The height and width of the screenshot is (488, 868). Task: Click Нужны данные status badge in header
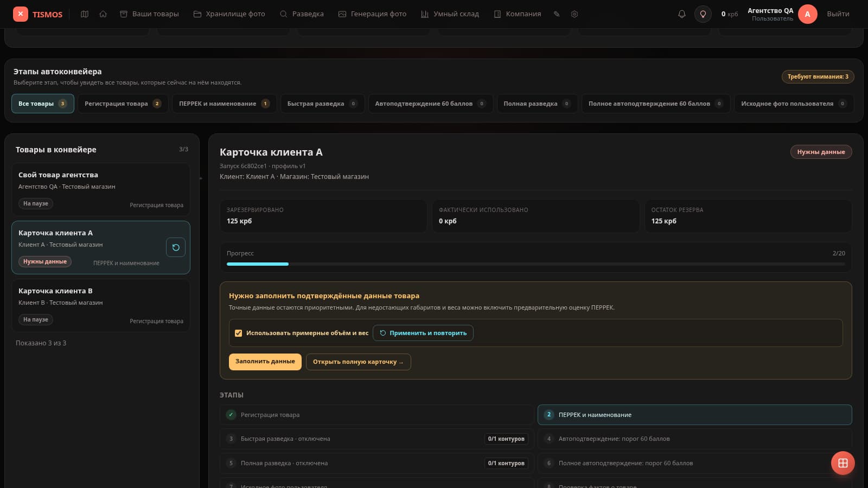821,152
